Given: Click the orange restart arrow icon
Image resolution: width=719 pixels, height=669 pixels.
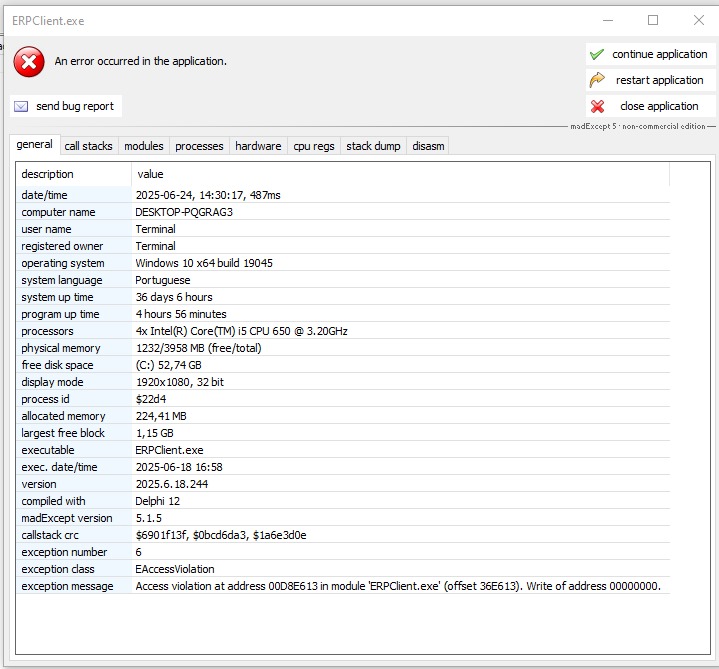Looking at the screenshot, I should click(597, 80).
